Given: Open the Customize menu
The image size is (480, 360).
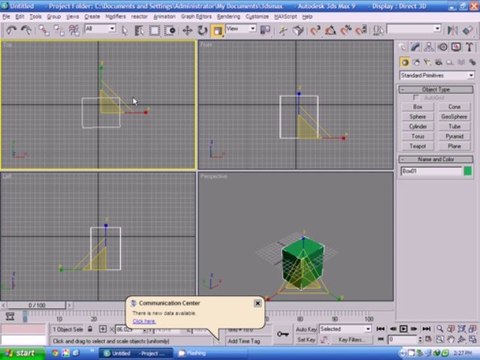Looking at the screenshot, I should point(257,16).
